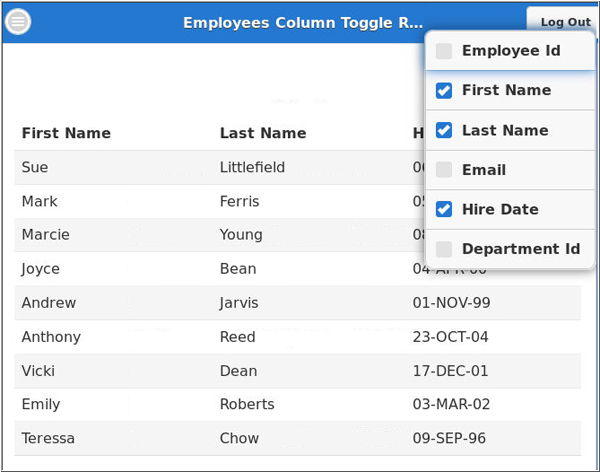The image size is (600, 472).
Task: Click the hire date 17-DEC-01
Action: point(450,371)
